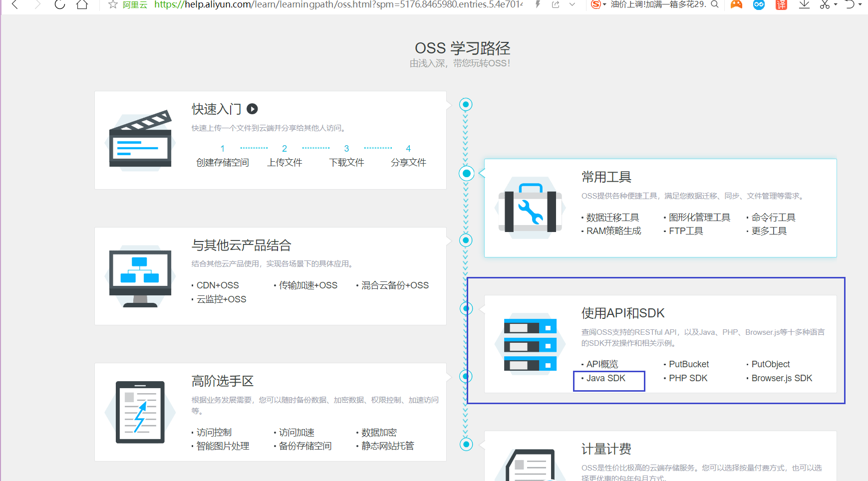868x481 pixels.
Task: Expand screenshot tool dropdown arrow
Action: click(836, 4)
